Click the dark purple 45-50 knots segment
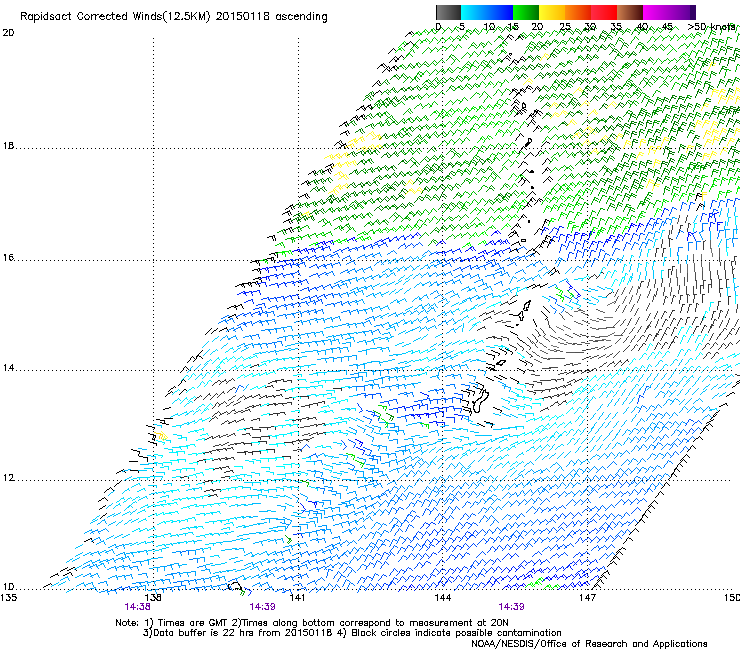The height and width of the screenshot is (650, 740). pyautogui.click(x=682, y=12)
